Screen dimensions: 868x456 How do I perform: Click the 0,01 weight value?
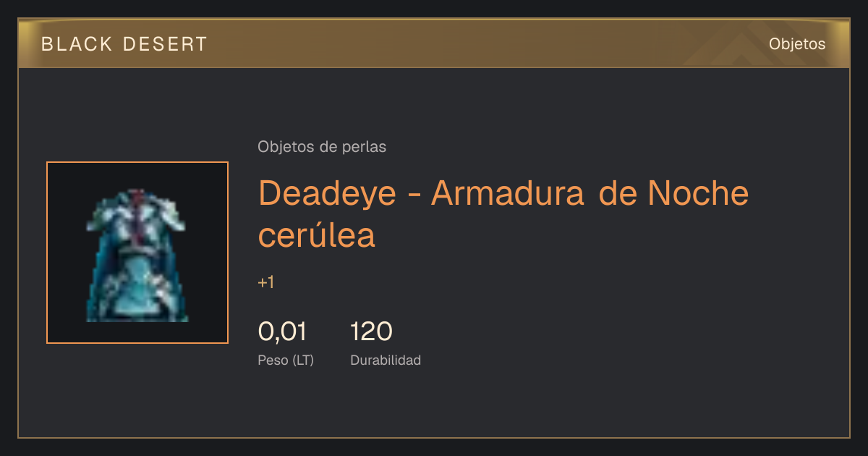point(282,332)
